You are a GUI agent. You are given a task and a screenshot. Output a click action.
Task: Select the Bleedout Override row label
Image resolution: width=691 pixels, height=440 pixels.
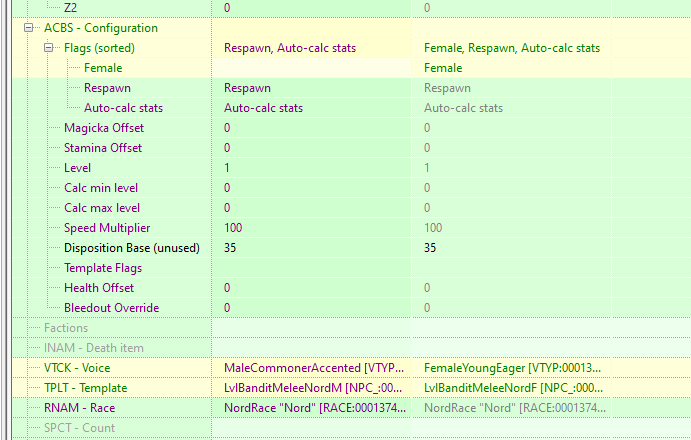[111, 308]
